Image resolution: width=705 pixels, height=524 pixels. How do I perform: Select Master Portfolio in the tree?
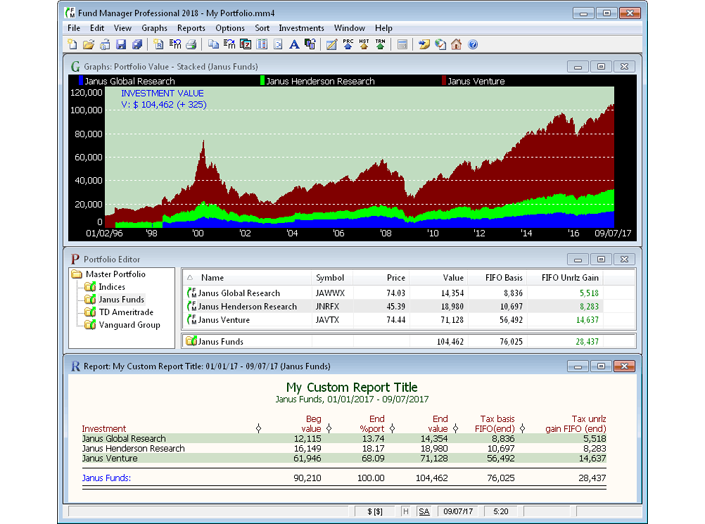pyautogui.click(x=116, y=274)
